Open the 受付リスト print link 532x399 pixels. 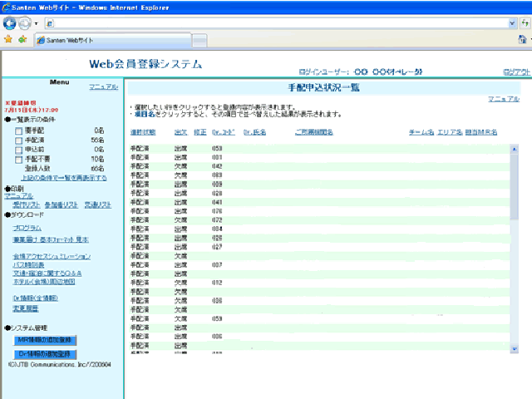pyautogui.click(x=26, y=205)
